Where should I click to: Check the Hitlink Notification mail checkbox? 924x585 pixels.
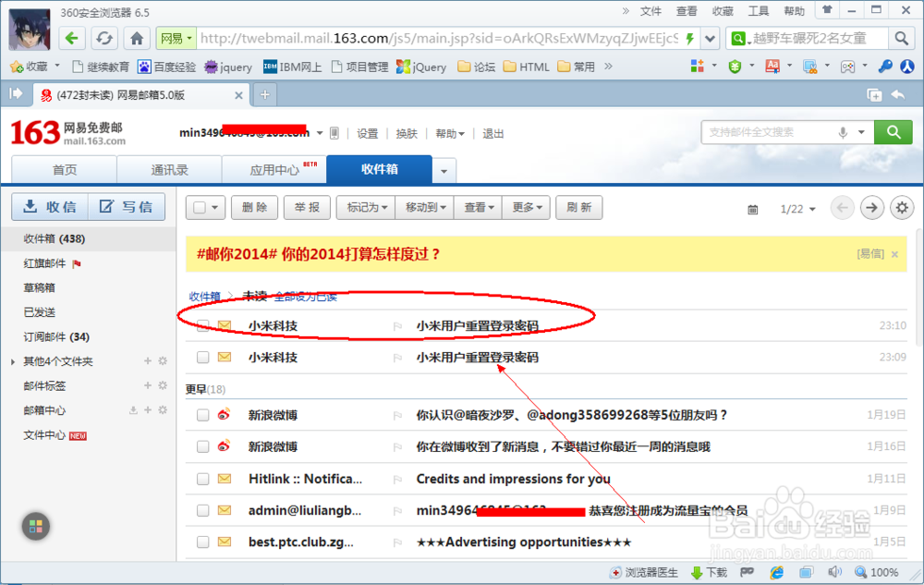pyautogui.click(x=202, y=479)
